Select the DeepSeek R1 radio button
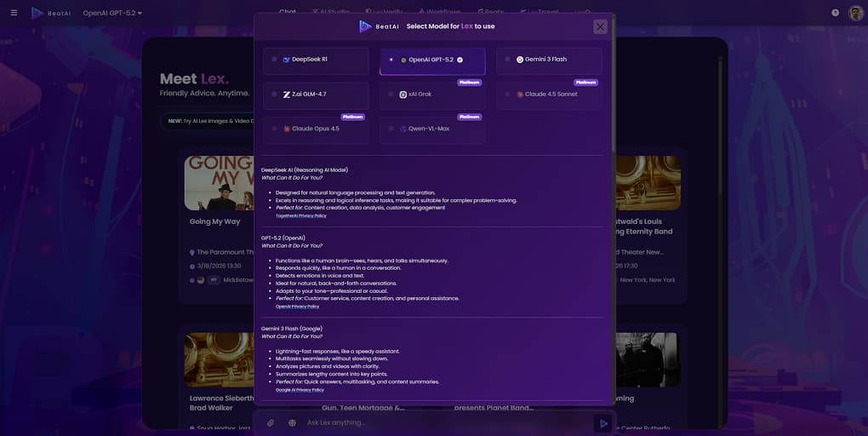The image size is (868, 436). tap(274, 60)
